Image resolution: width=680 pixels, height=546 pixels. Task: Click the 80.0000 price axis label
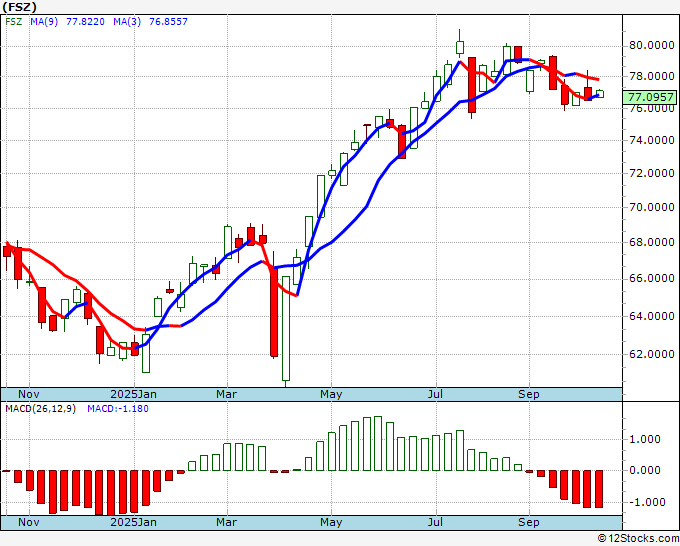tap(652, 46)
